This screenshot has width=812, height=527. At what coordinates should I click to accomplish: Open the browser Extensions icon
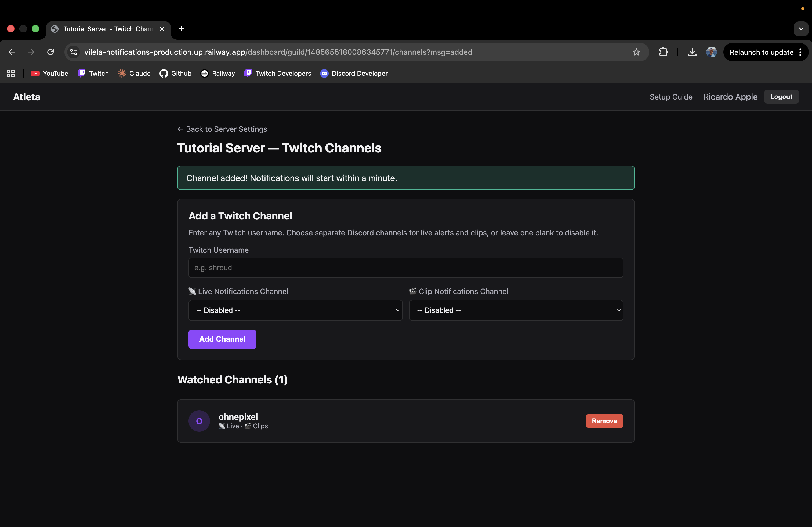point(663,52)
